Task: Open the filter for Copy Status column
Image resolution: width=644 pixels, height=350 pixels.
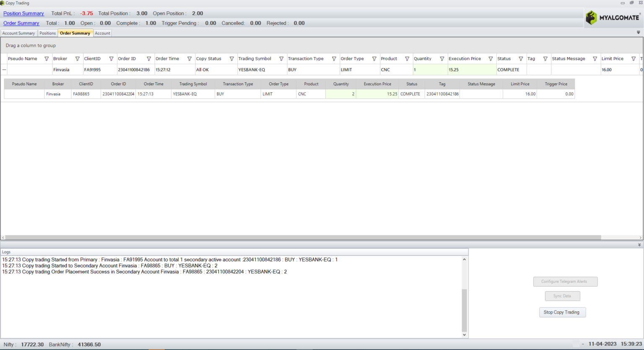Action: (231, 59)
